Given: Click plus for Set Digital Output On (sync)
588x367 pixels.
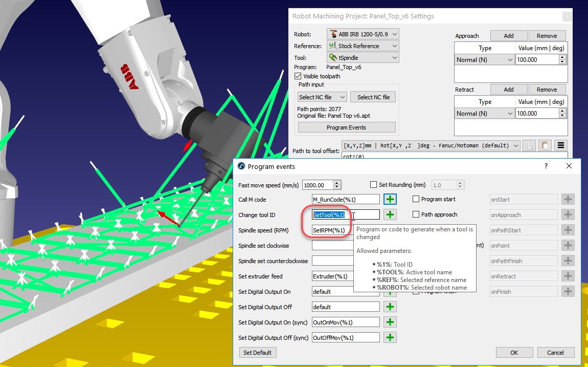Looking at the screenshot, I should tap(390, 322).
